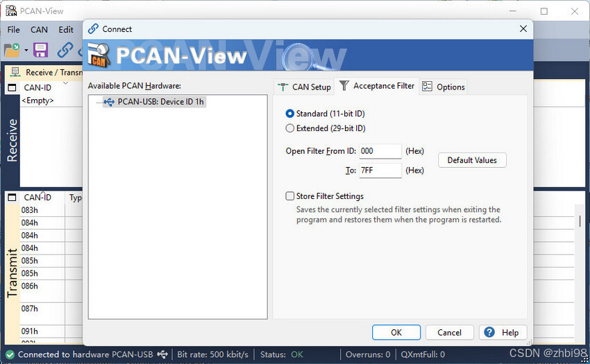Select PCAN-USB: Device ID 1h hardware
Image resolution: width=590 pixels, height=364 pixels.
tap(160, 102)
